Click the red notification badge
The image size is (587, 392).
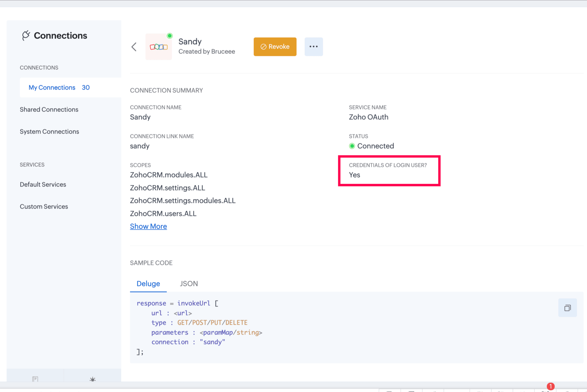pos(550,386)
